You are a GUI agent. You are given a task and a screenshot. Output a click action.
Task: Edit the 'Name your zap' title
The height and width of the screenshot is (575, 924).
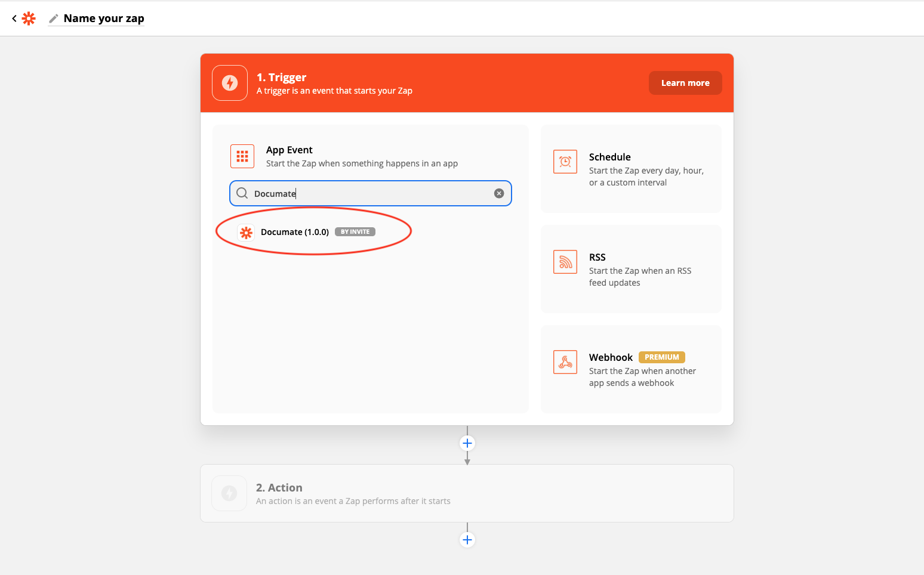click(104, 18)
